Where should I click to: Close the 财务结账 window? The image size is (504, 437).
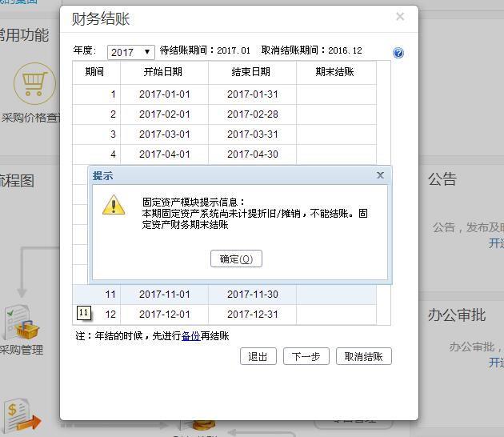tap(400, 16)
